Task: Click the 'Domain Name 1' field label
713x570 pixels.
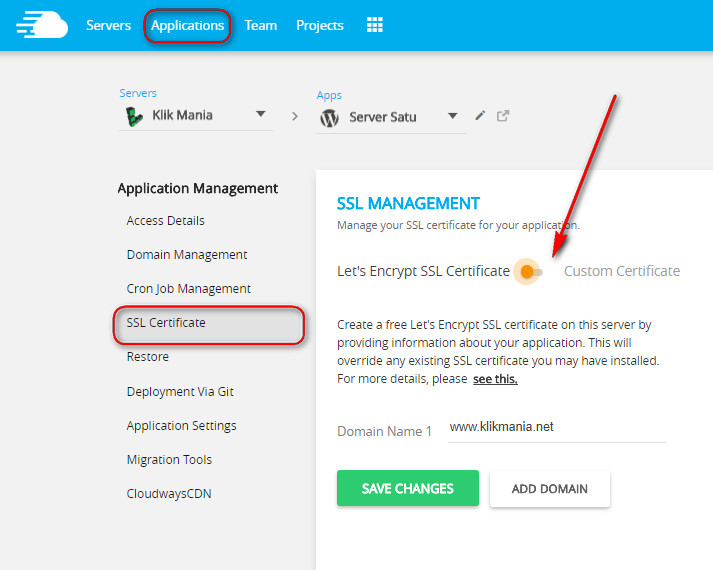Action: click(384, 431)
